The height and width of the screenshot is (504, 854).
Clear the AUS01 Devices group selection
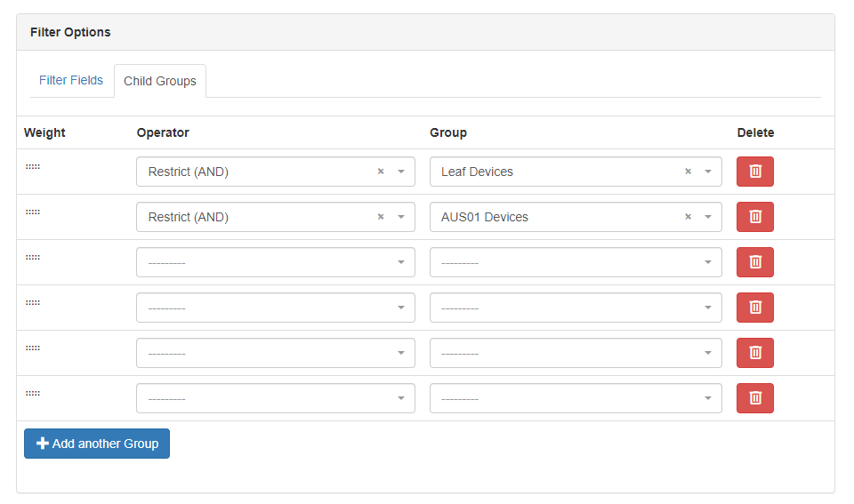pyautogui.click(x=688, y=217)
